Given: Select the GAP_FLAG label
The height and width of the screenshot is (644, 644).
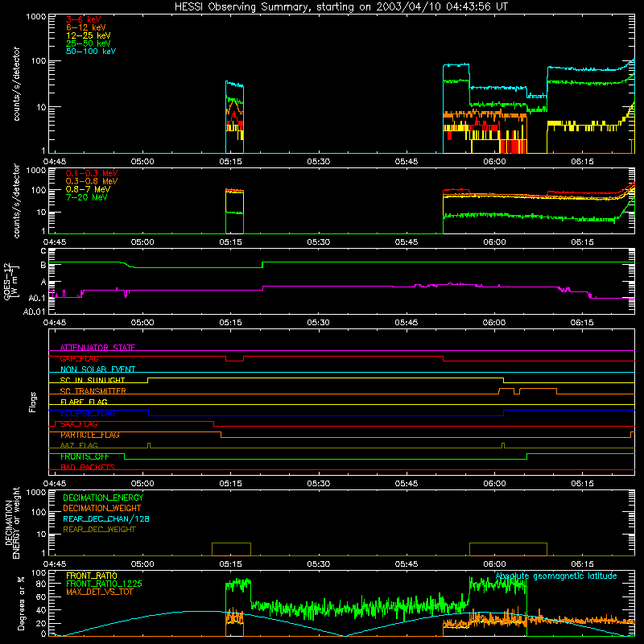Looking at the screenshot, I should pyautogui.click(x=79, y=358).
